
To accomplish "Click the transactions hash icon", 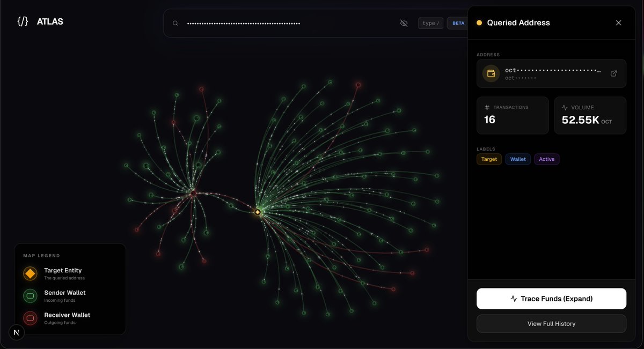I will click(x=487, y=107).
